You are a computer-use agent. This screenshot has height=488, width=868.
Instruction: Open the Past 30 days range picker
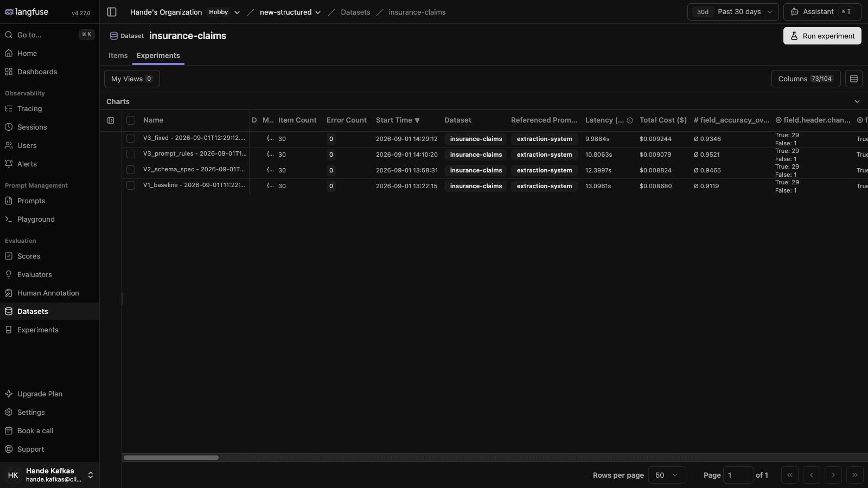click(x=733, y=12)
